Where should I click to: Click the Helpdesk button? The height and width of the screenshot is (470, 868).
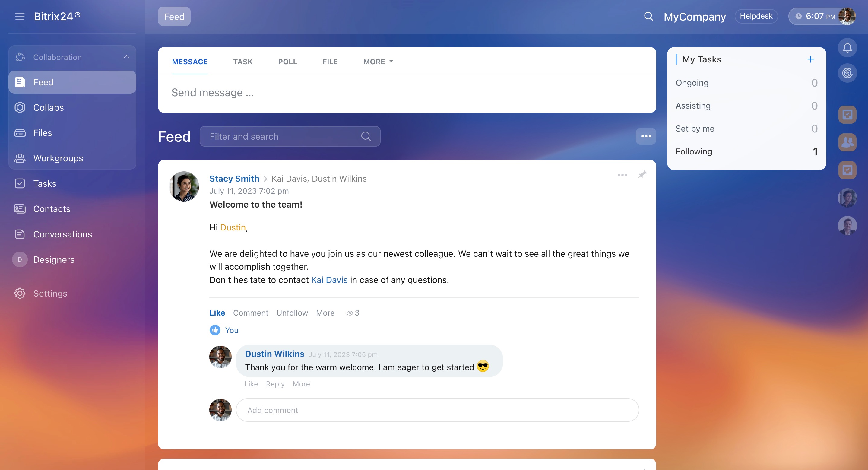coord(756,16)
